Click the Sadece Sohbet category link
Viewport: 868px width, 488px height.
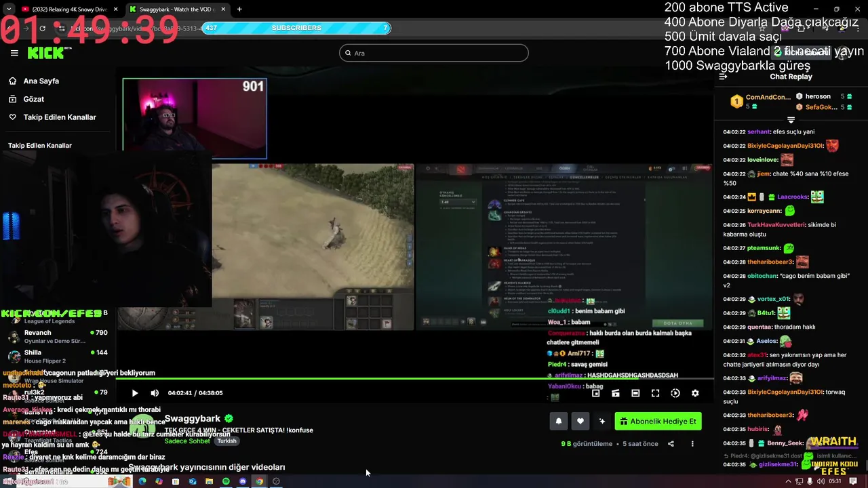point(187,441)
